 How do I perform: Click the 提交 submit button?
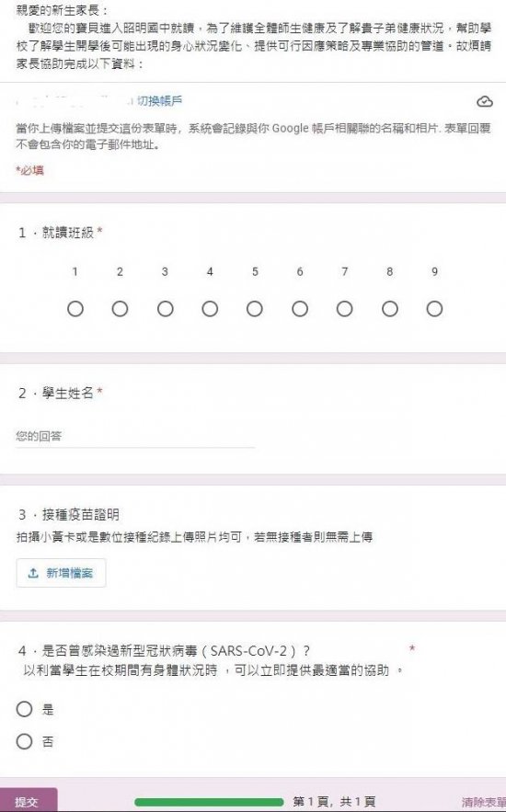[28, 801]
